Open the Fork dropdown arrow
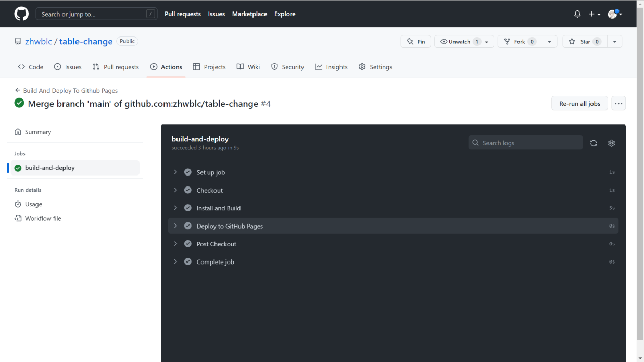This screenshot has height=362, width=644. tap(549, 42)
